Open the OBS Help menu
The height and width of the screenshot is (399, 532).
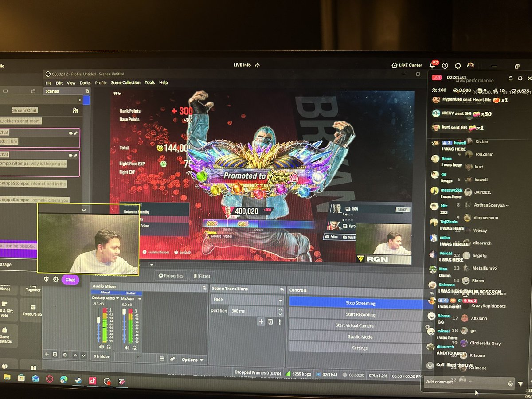[164, 83]
